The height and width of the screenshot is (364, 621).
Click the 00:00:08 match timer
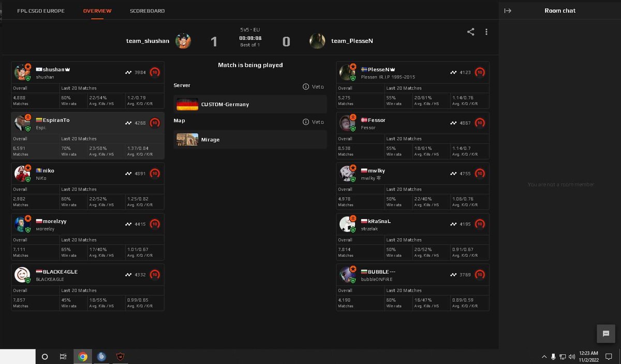click(250, 38)
